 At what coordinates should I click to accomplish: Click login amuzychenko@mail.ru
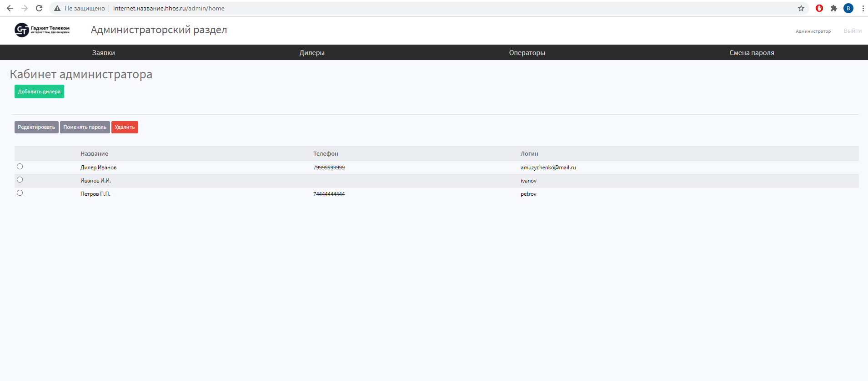click(548, 168)
